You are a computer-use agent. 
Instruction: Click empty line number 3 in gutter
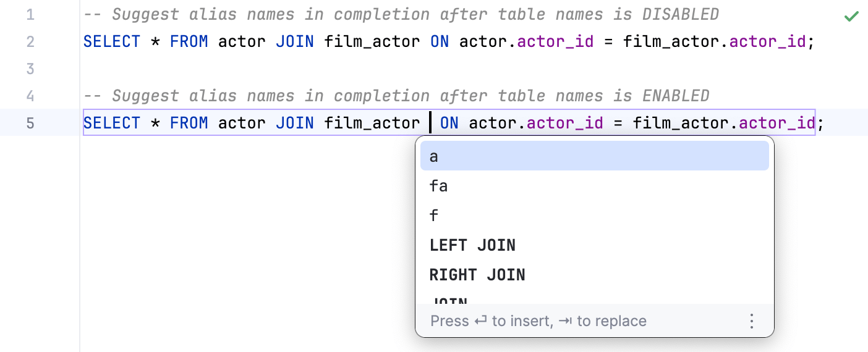coord(30,69)
